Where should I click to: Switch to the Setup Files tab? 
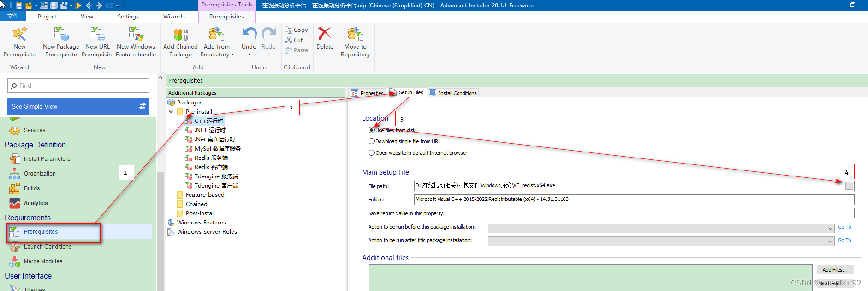pos(406,92)
